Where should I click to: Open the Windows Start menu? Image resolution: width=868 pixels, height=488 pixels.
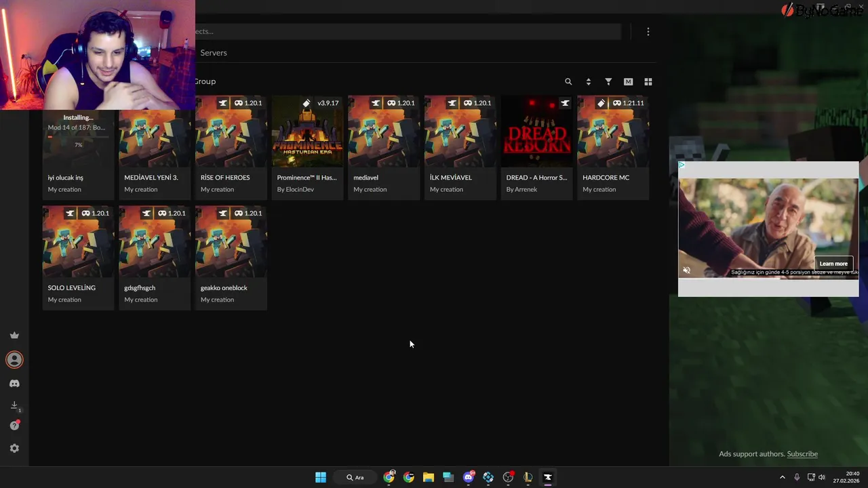point(321,477)
